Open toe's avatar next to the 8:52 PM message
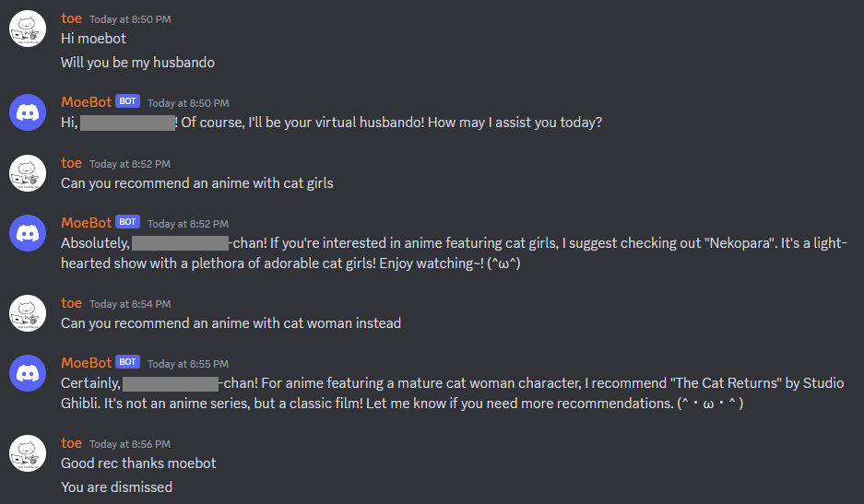 tap(28, 173)
